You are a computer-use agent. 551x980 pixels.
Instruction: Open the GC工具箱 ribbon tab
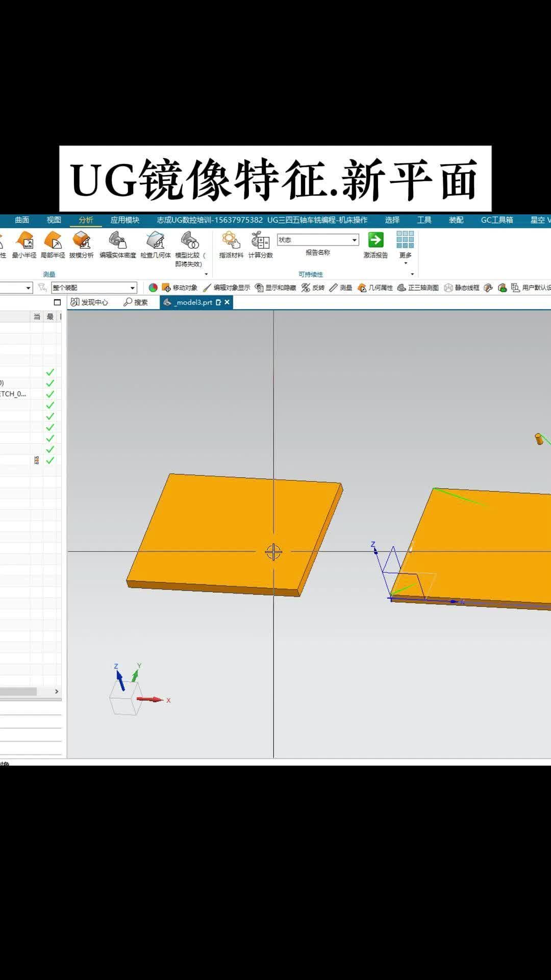coord(497,220)
